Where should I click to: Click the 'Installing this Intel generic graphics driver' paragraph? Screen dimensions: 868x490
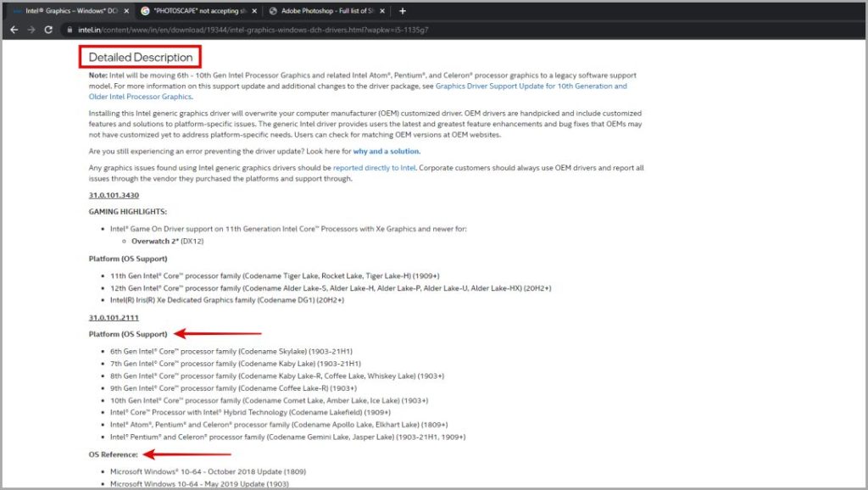pos(366,124)
